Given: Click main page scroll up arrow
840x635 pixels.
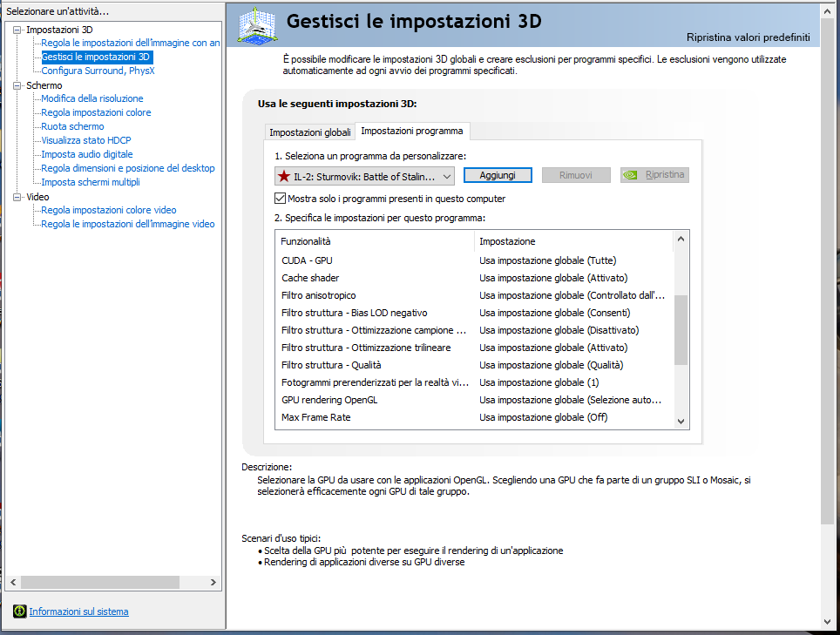Looking at the screenshot, I should pyautogui.click(x=827, y=10).
